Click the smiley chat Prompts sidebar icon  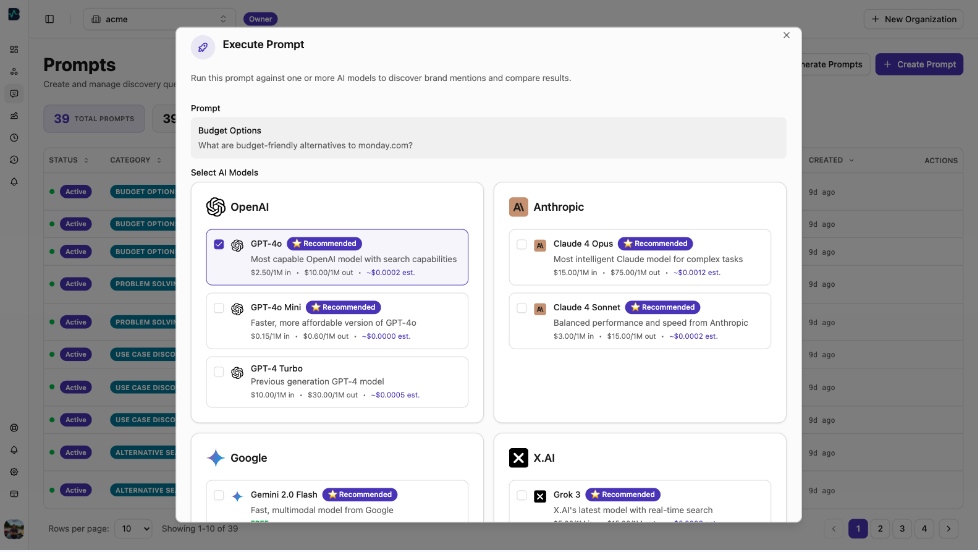[14, 94]
